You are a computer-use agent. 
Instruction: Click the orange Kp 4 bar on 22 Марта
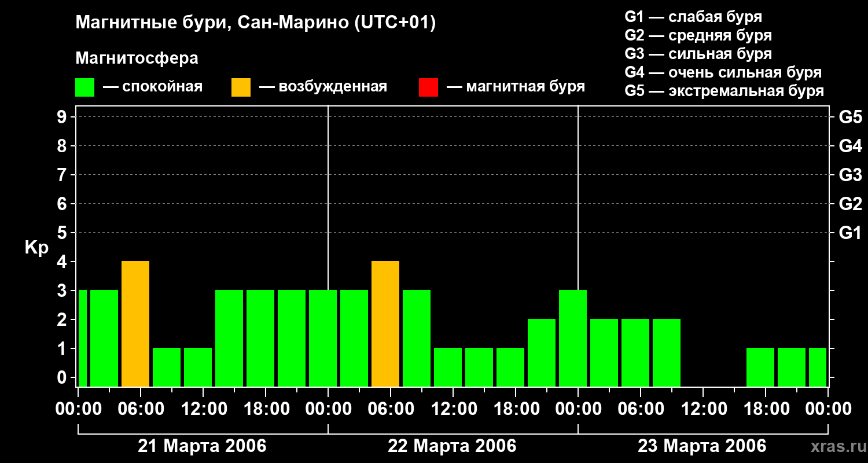[385, 324]
